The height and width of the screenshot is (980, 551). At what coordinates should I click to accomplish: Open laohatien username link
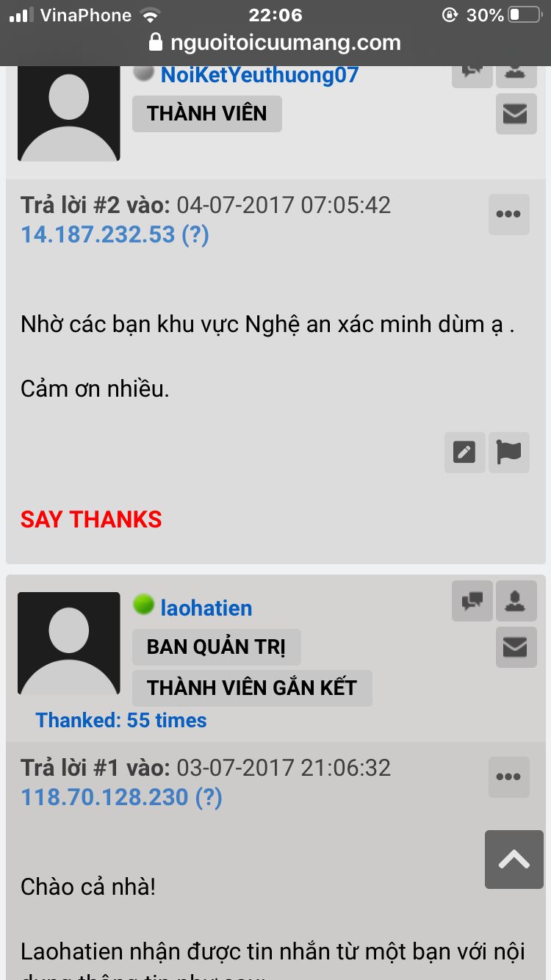tap(206, 608)
